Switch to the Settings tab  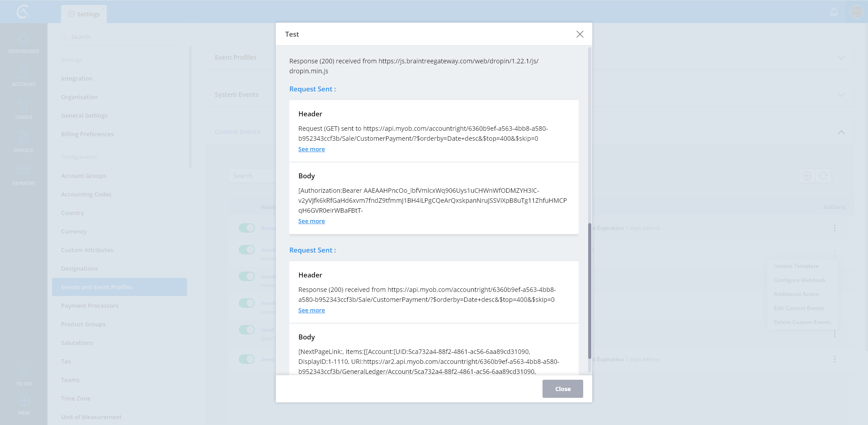[x=84, y=14]
